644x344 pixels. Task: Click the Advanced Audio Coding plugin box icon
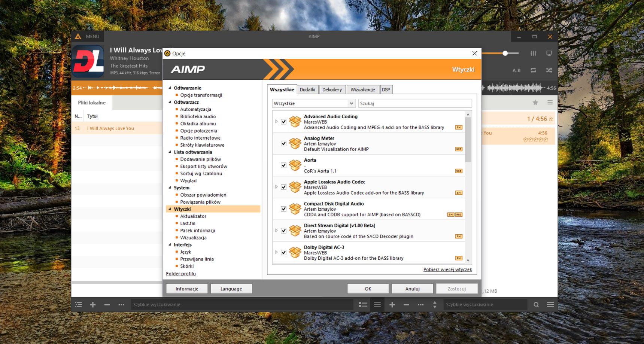point(295,122)
